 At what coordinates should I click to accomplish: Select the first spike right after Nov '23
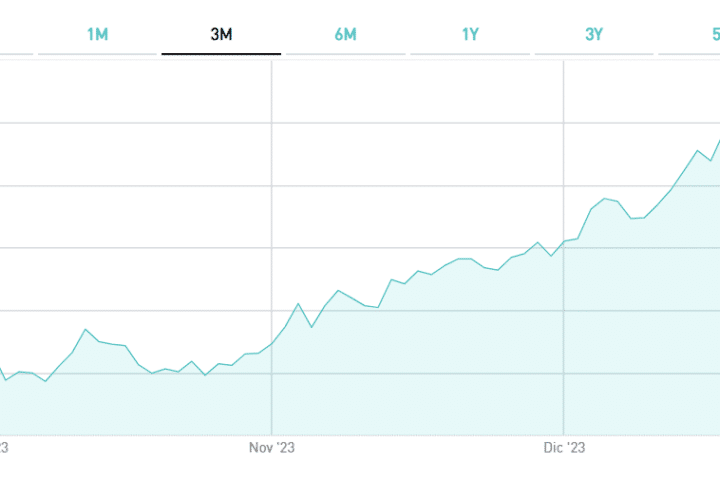[298, 304]
